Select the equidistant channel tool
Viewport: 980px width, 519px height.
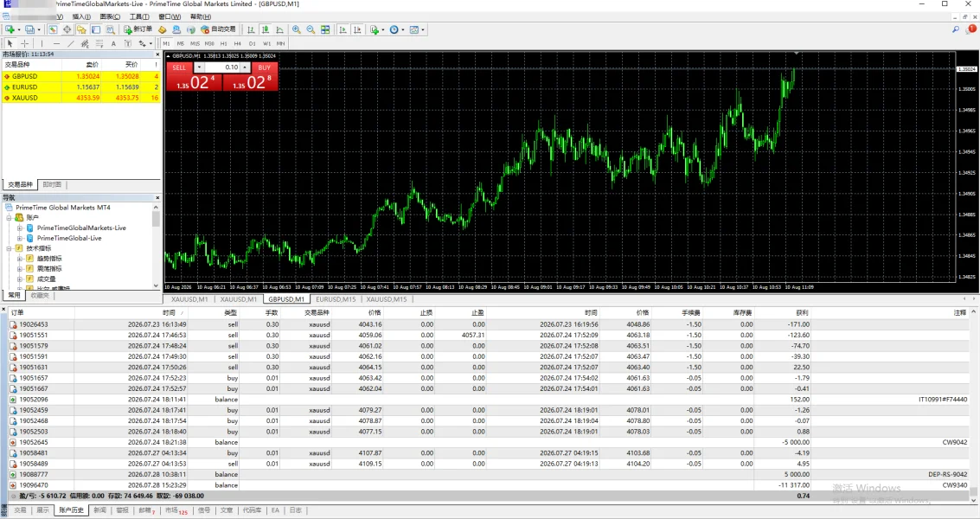click(x=85, y=43)
